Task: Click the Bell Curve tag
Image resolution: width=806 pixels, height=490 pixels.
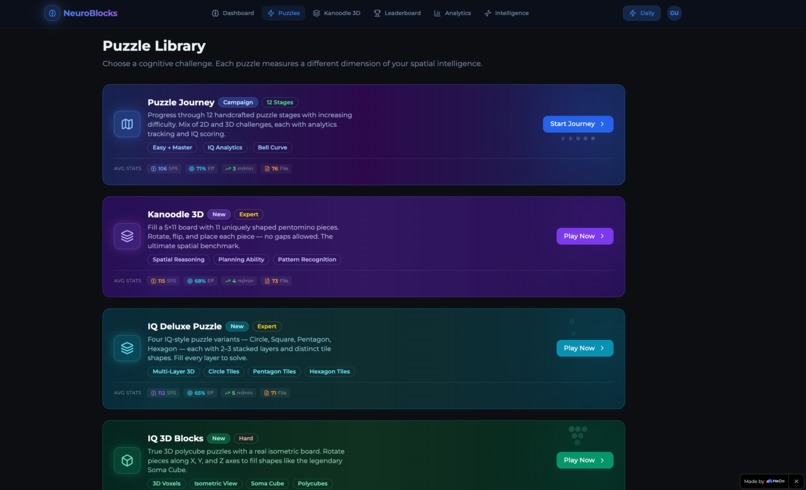Action: pyautogui.click(x=272, y=148)
